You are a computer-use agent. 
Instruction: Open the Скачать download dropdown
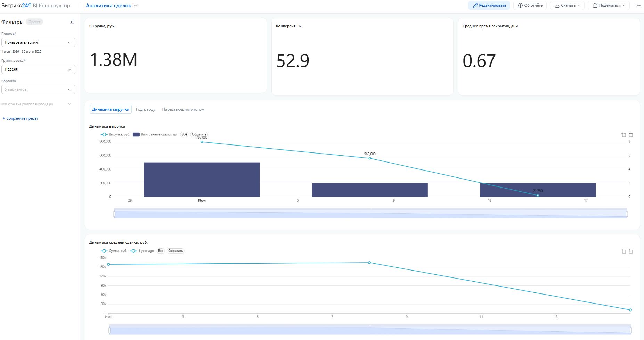click(x=567, y=6)
